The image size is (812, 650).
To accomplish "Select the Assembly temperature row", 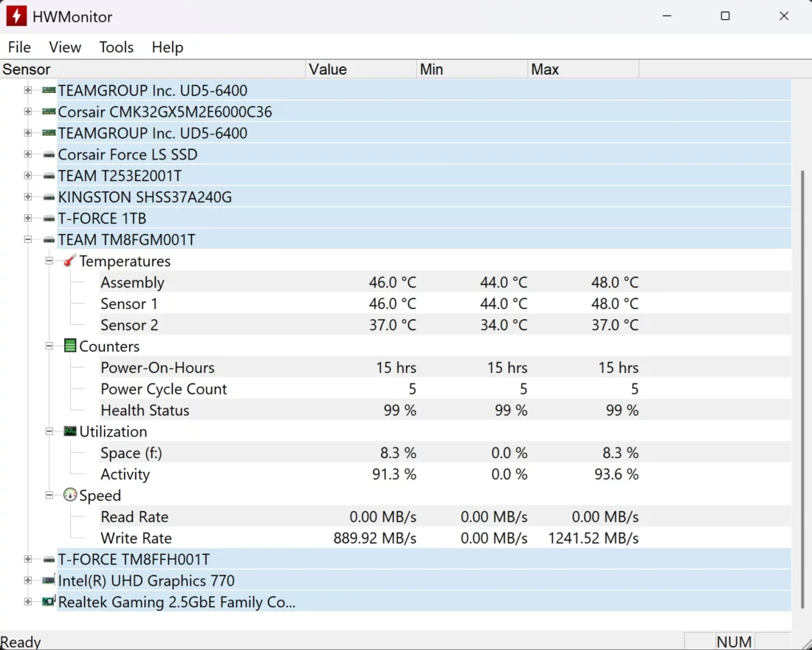I will pyautogui.click(x=445, y=282).
